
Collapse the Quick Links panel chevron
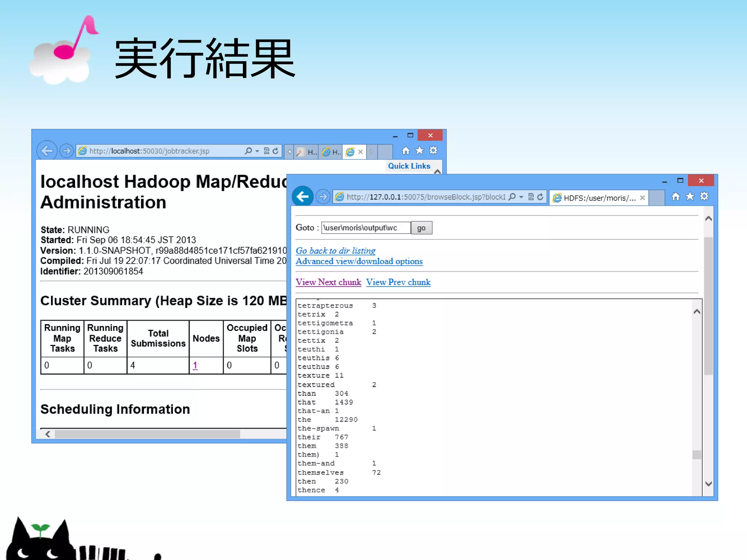click(437, 171)
